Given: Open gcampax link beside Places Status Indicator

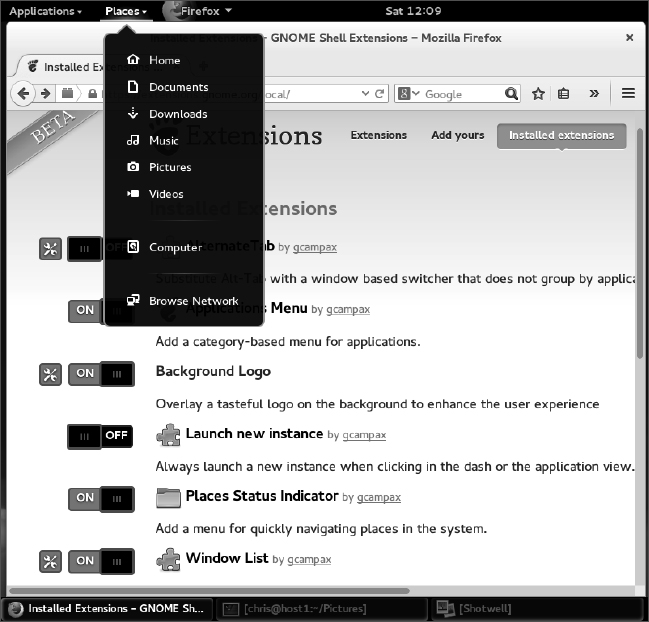Looking at the screenshot, I should click(x=379, y=497).
